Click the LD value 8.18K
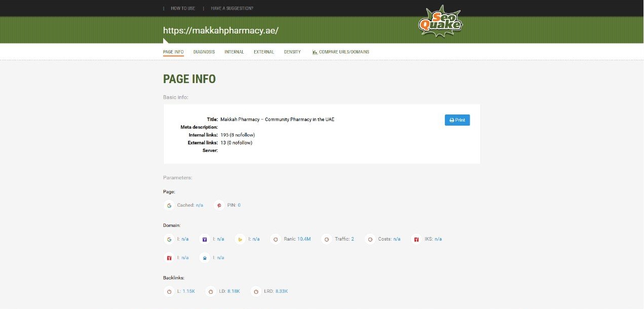644x309 pixels. click(x=234, y=292)
